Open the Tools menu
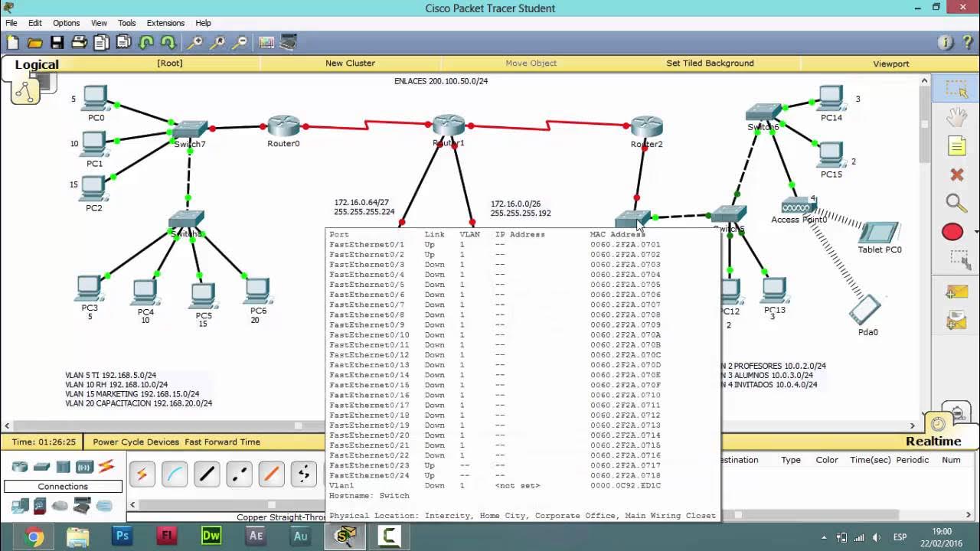The width and height of the screenshot is (980, 551). click(127, 23)
